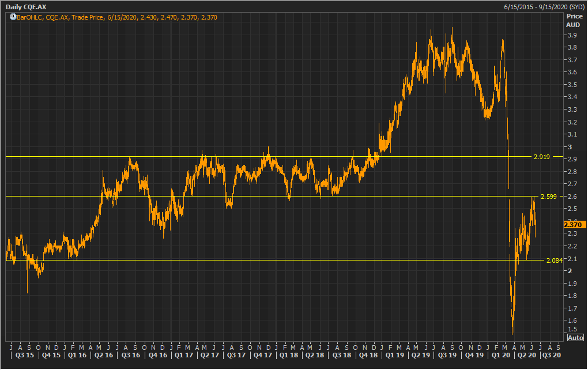Screen dimensions: 588x370
Task: Click the 2.919 horizontal line label
Action: point(541,157)
